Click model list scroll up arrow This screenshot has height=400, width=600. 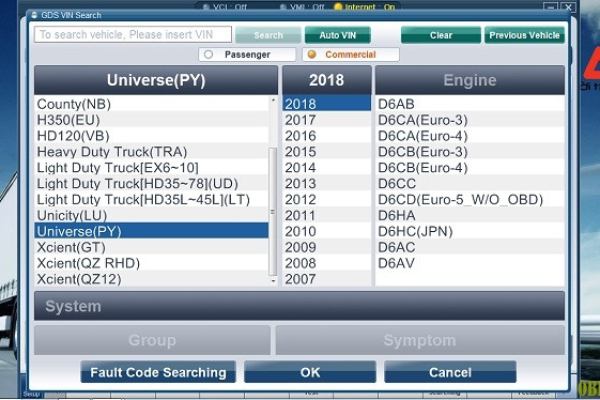tap(273, 100)
